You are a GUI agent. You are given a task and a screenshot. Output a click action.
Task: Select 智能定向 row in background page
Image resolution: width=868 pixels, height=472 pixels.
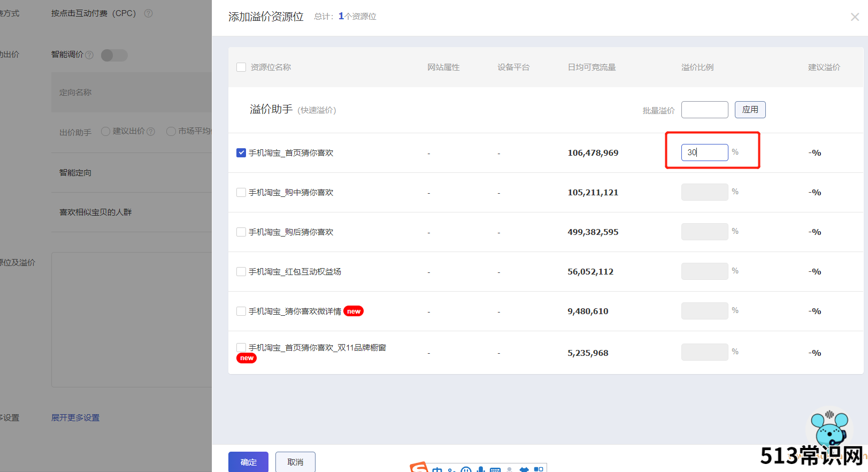(x=75, y=173)
